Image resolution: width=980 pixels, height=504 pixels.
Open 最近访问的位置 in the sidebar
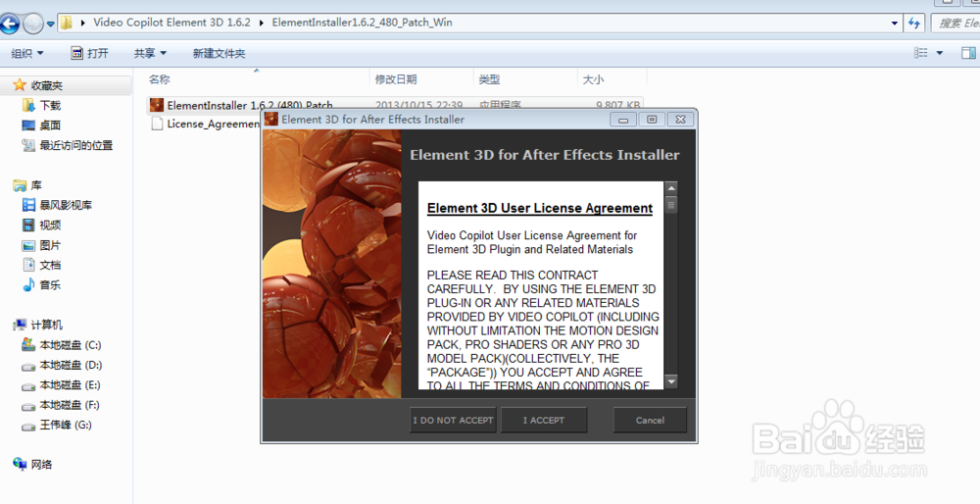pos(76,145)
